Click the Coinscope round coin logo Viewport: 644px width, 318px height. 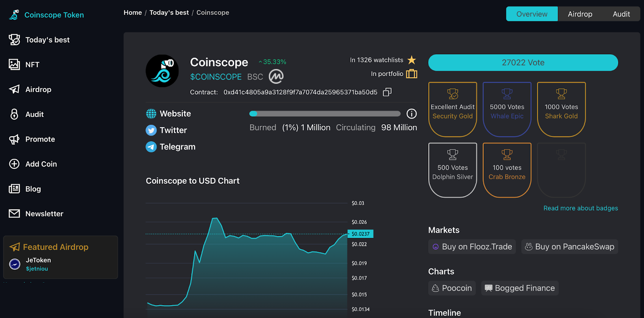[162, 71]
